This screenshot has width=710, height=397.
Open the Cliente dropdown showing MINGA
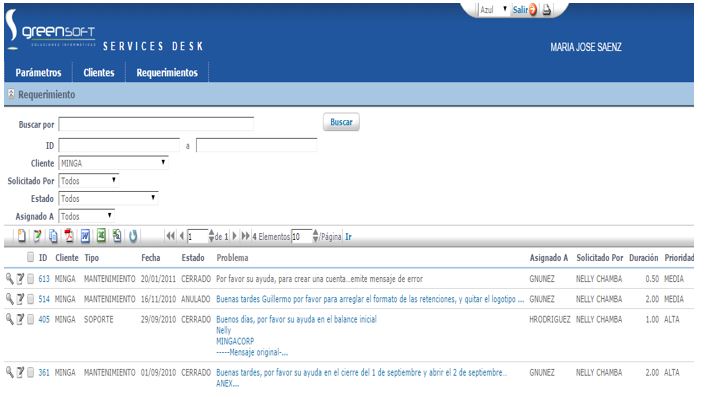pyautogui.click(x=113, y=163)
